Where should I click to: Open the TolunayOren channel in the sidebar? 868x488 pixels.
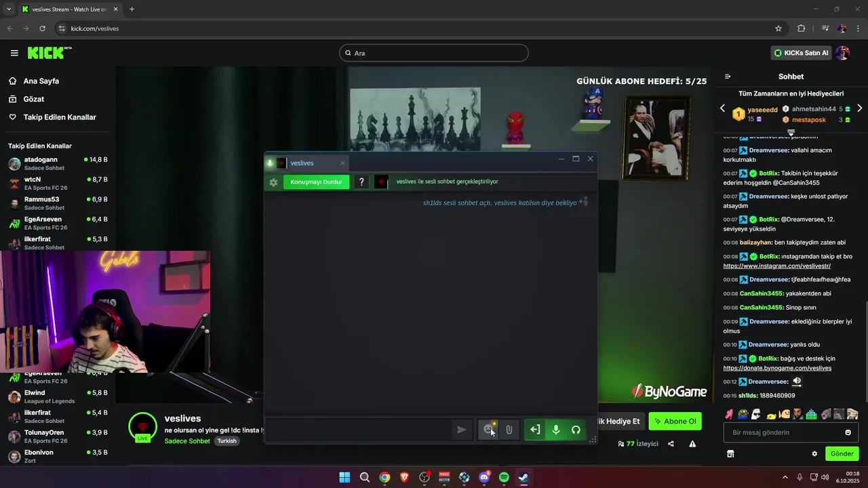[58, 436]
